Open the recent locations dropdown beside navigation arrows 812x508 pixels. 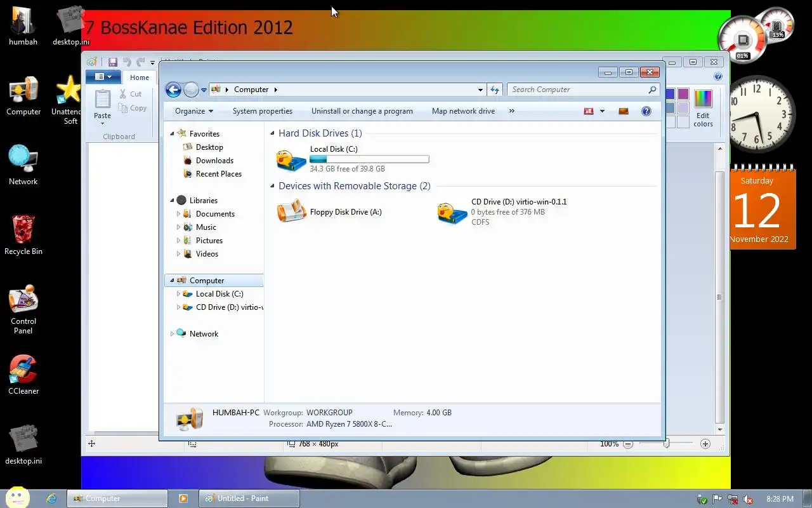point(204,90)
